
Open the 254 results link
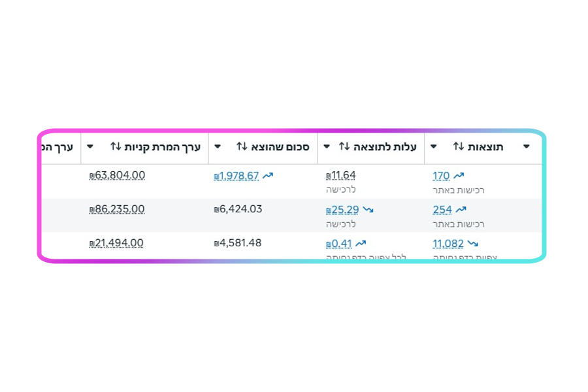tap(442, 210)
